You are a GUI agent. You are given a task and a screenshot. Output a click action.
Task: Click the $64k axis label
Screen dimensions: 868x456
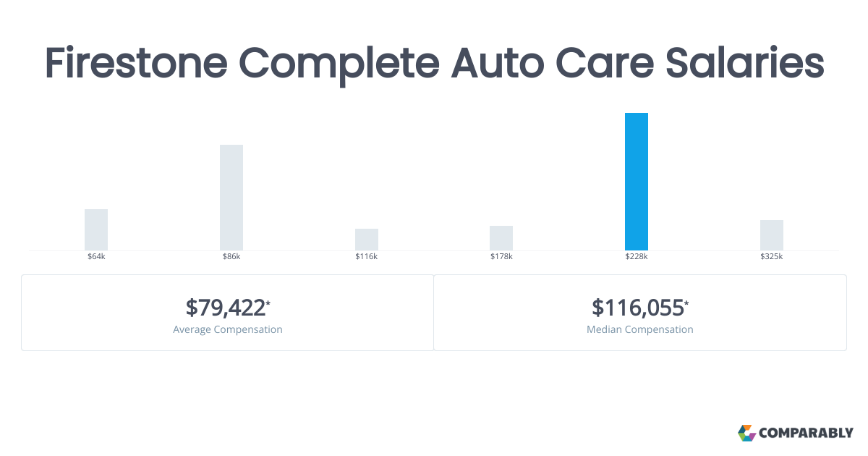pos(96,257)
